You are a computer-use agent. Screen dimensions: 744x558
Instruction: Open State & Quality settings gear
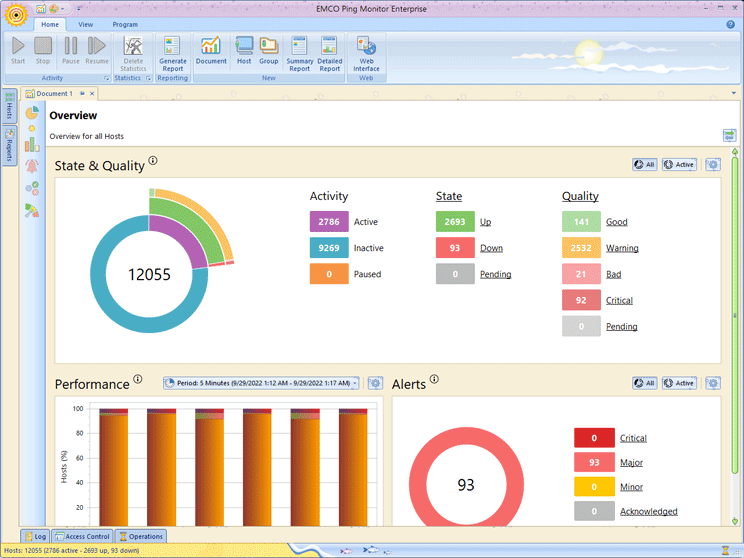click(x=712, y=165)
